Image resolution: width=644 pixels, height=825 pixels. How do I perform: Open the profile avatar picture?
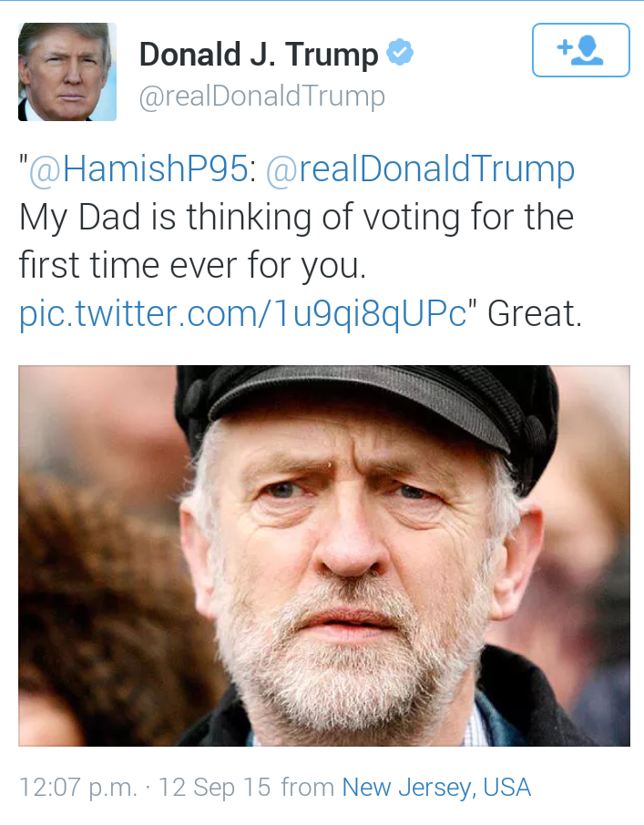(67, 72)
